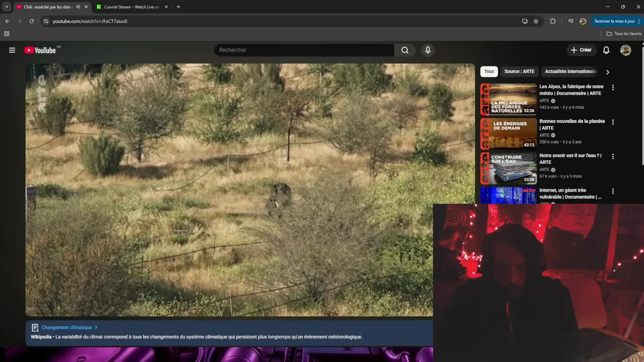Open YouTube notifications bell
The width and height of the screenshot is (644, 362).
click(606, 50)
